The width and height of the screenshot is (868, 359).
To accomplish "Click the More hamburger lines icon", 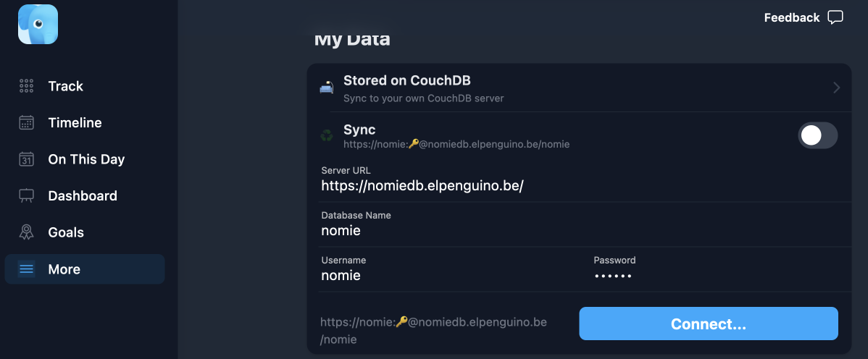I will 26,269.
